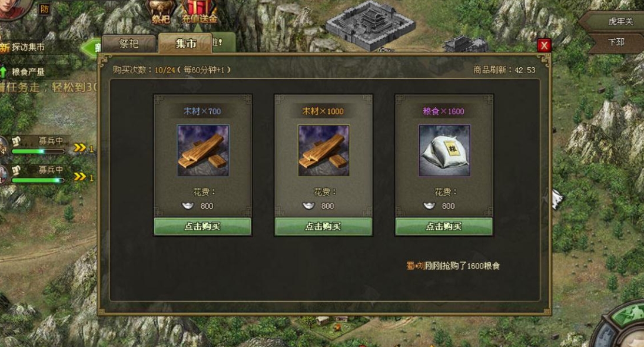Viewport: 644px width, 347px height.
Task: Click second 募兵中 double-arrow speed-up
Action: [79, 176]
